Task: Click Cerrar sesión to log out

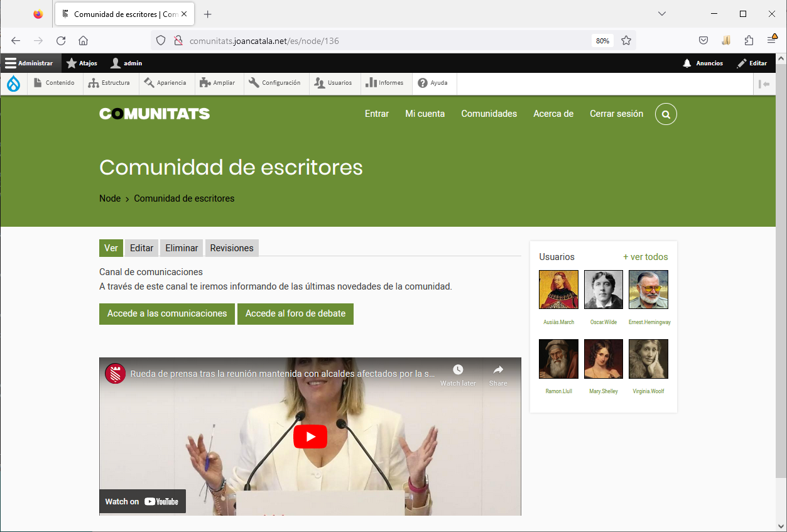Action: point(616,114)
